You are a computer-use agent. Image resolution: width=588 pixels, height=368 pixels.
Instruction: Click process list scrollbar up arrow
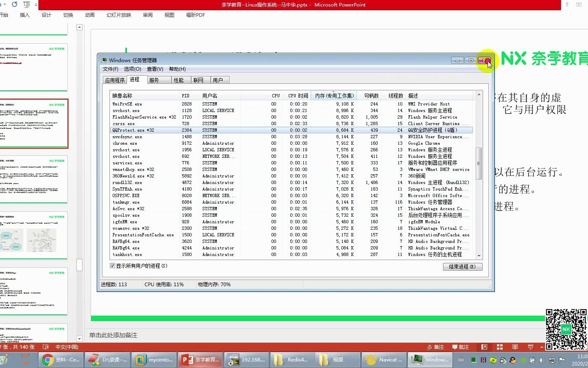coord(479,95)
